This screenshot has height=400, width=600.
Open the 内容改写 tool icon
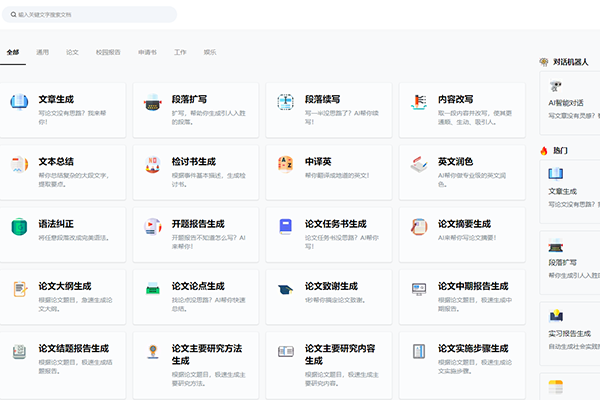[x=419, y=102]
